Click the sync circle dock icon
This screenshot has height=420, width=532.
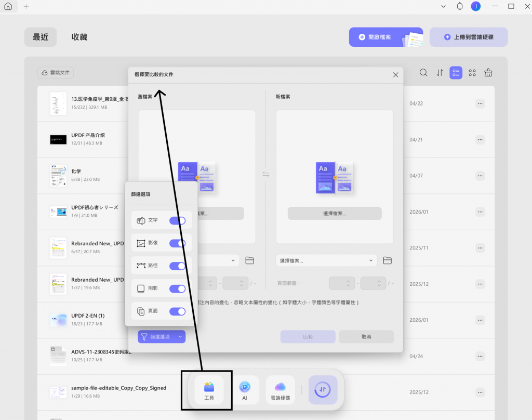[323, 390]
